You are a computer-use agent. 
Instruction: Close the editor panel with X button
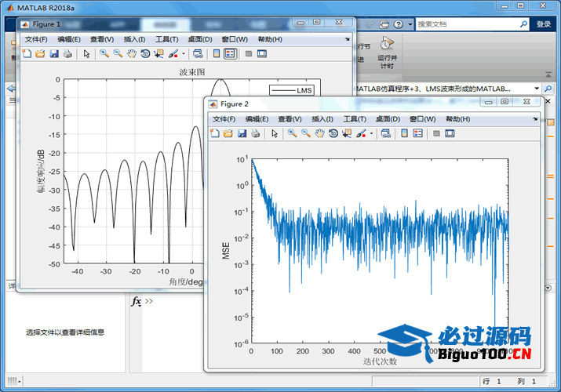548,101
